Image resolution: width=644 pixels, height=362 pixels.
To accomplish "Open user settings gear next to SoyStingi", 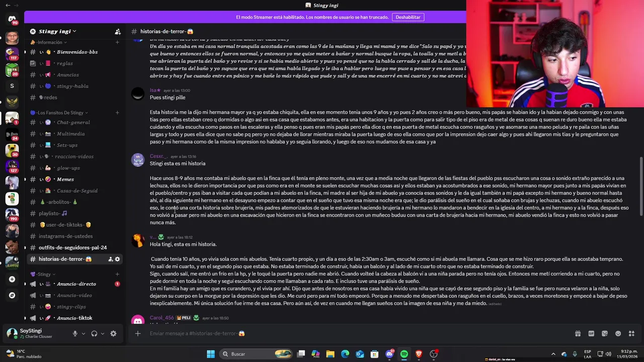I will pos(113,333).
